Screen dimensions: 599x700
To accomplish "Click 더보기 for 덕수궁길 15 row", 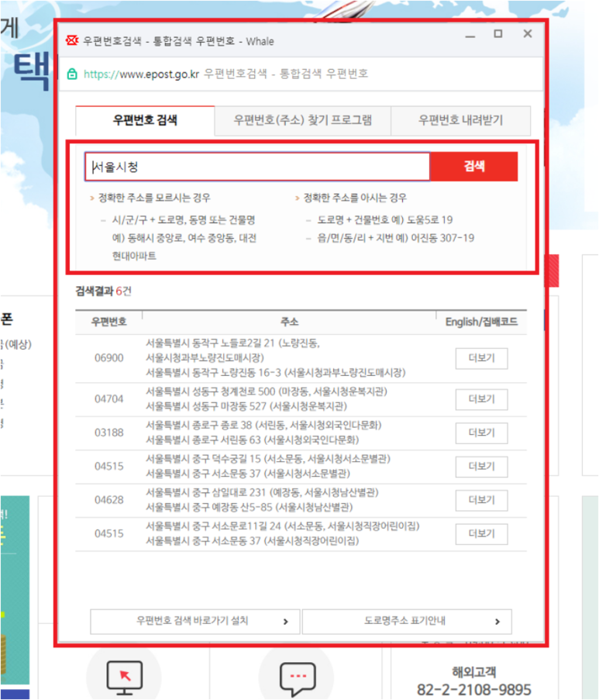I will 482,467.
